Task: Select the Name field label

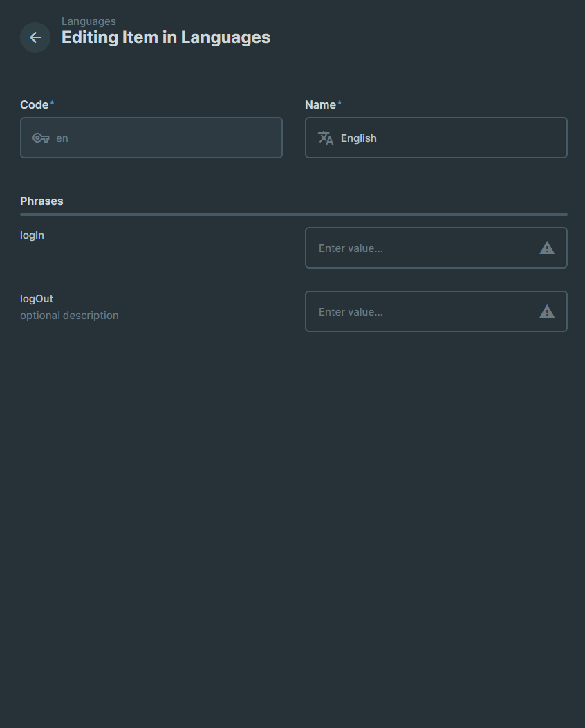Action: 321,105
